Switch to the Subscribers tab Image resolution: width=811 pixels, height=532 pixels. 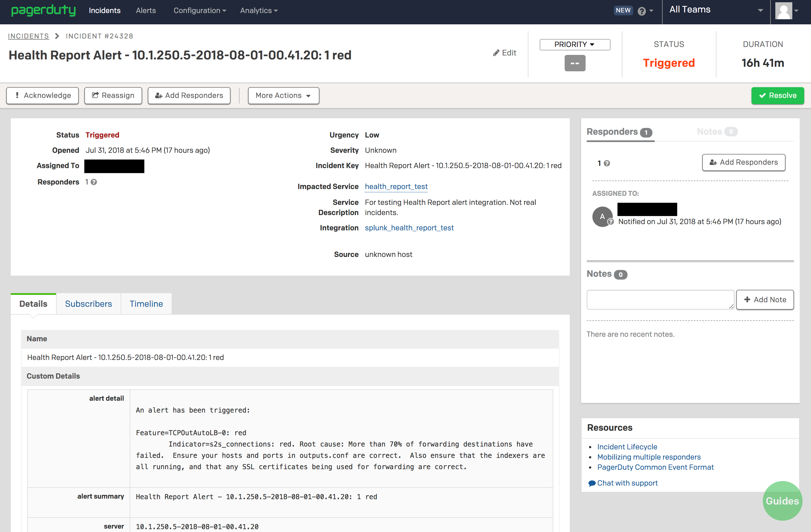(88, 303)
